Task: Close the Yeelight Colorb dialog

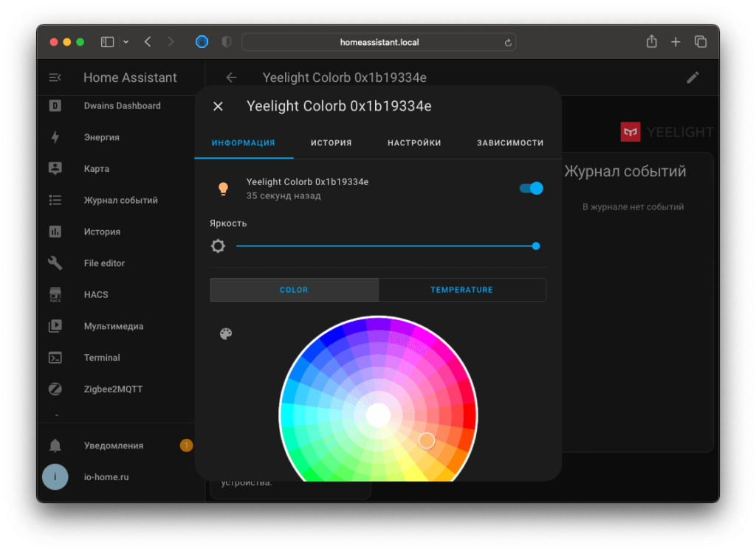Action: pyautogui.click(x=218, y=106)
